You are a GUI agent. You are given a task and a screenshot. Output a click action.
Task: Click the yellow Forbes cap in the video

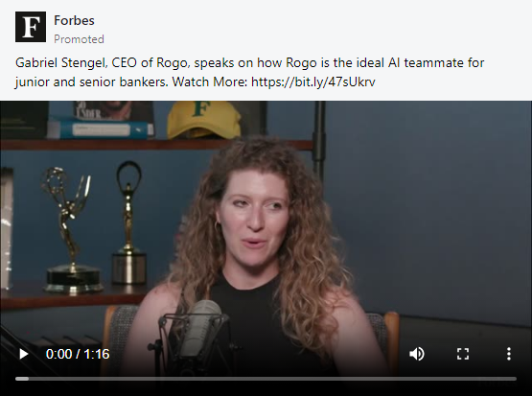(x=203, y=120)
